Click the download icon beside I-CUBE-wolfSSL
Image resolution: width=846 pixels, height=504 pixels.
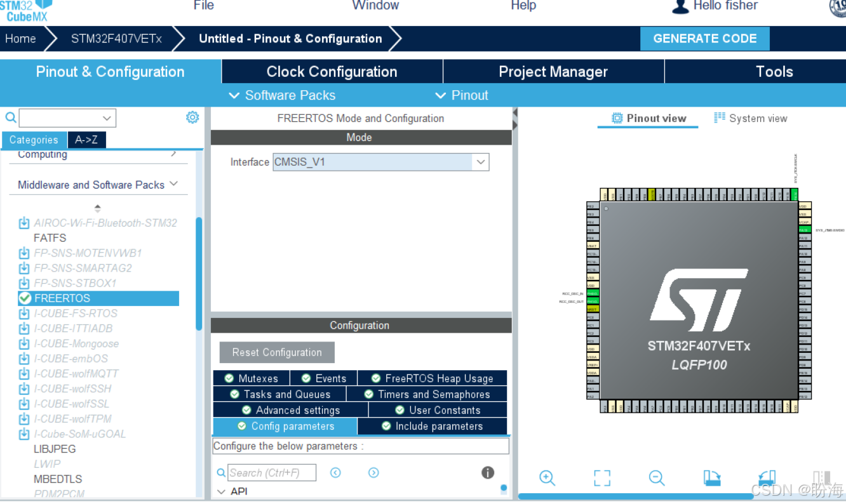[x=24, y=404]
